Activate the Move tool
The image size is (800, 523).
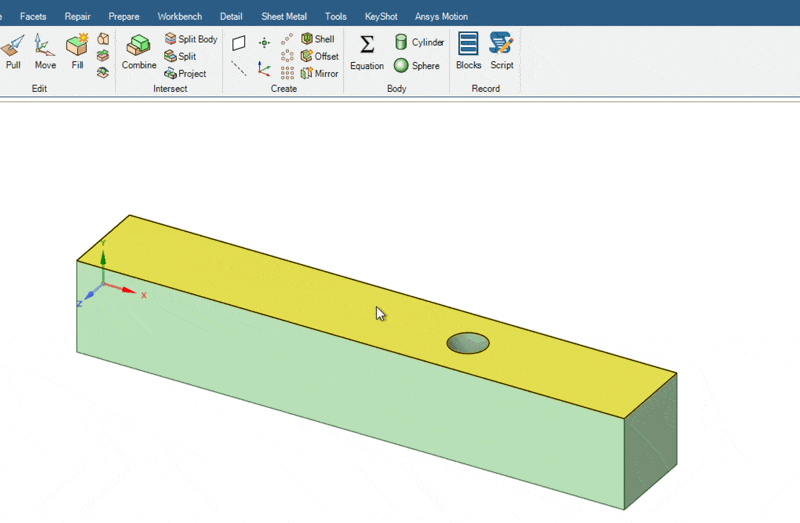click(x=45, y=51)
